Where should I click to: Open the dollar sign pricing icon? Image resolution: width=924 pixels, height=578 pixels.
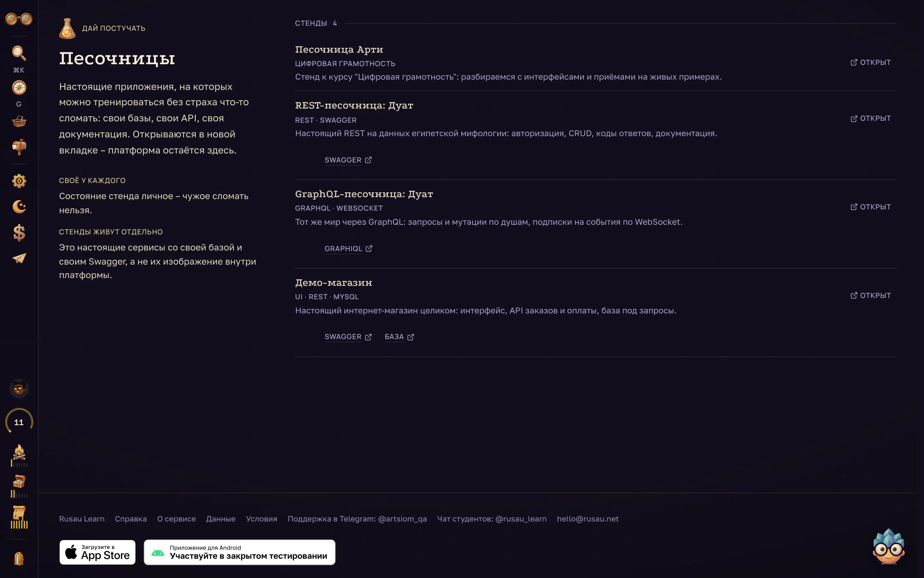(x=19, y=232)
